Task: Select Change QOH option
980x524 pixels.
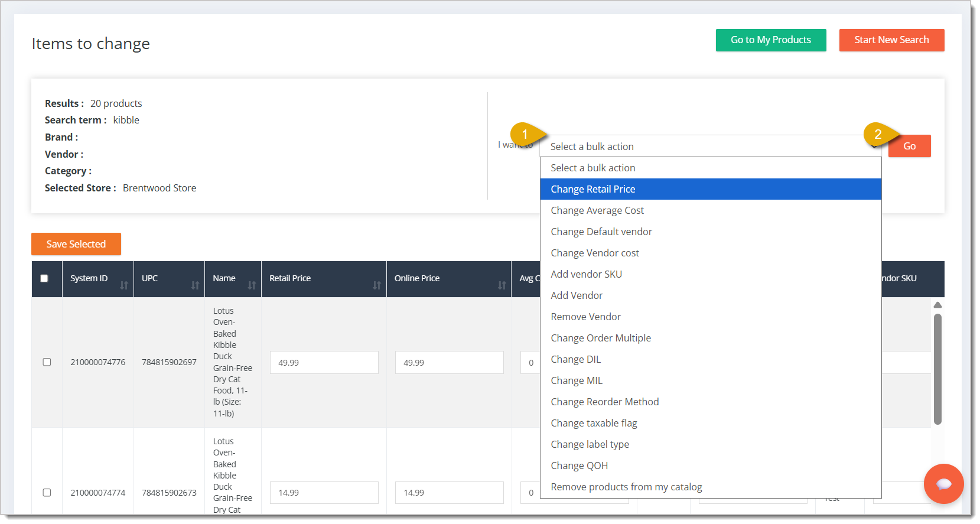Action: click(711, 466)
